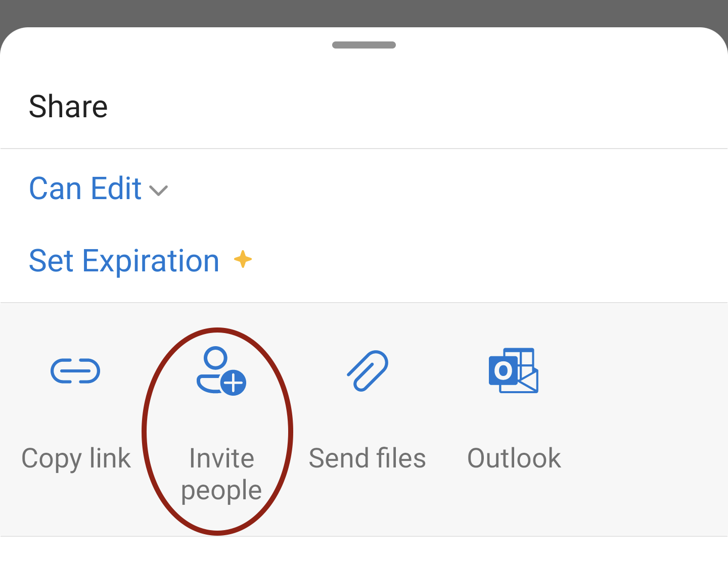728x566 pixels.
Task: Open the Outlook app icon
Action: 514,370
